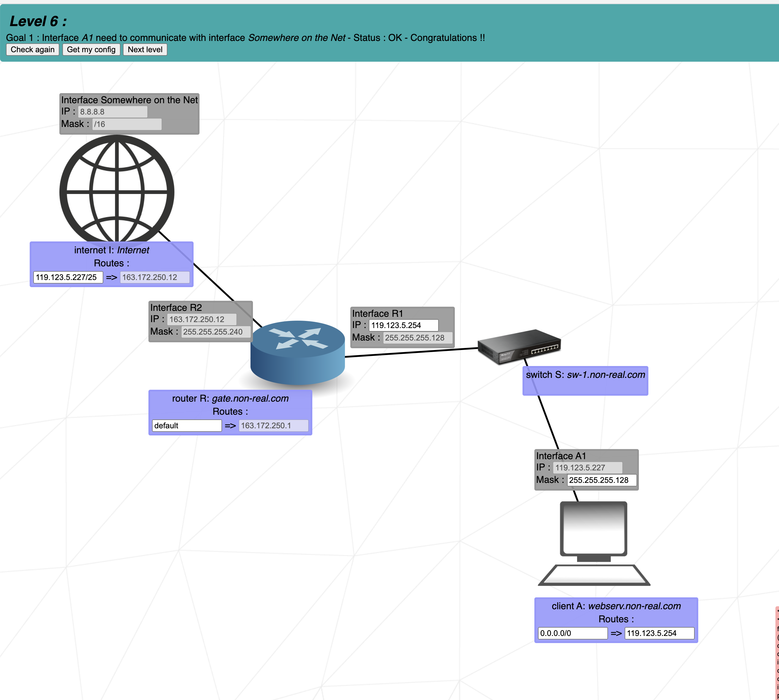Click the globe Internet icon
The height and width of the screenshot is (700, 779).
117,192
